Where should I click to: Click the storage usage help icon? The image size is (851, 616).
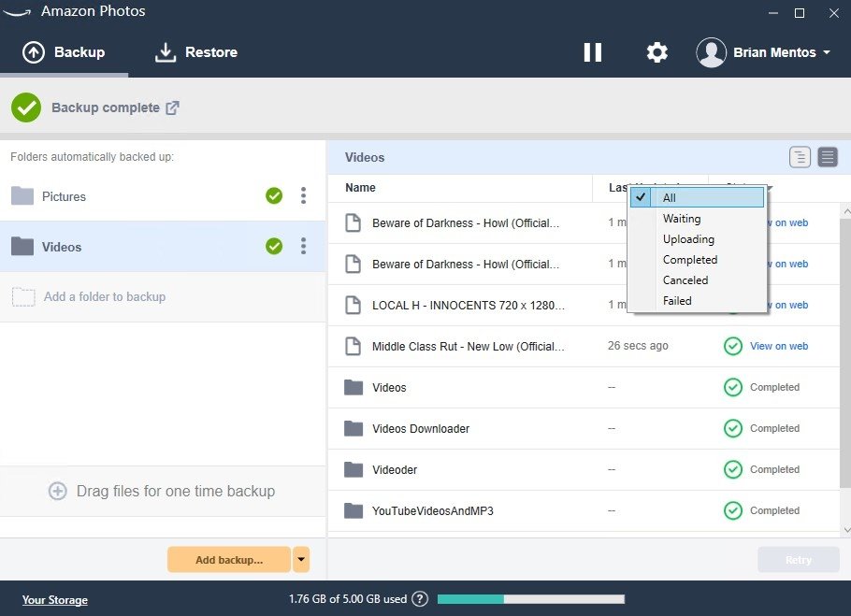[420, 599]
